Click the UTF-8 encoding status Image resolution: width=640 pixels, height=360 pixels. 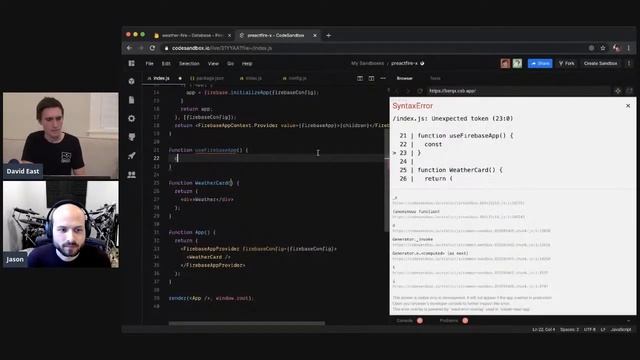[x=589, y=329]
